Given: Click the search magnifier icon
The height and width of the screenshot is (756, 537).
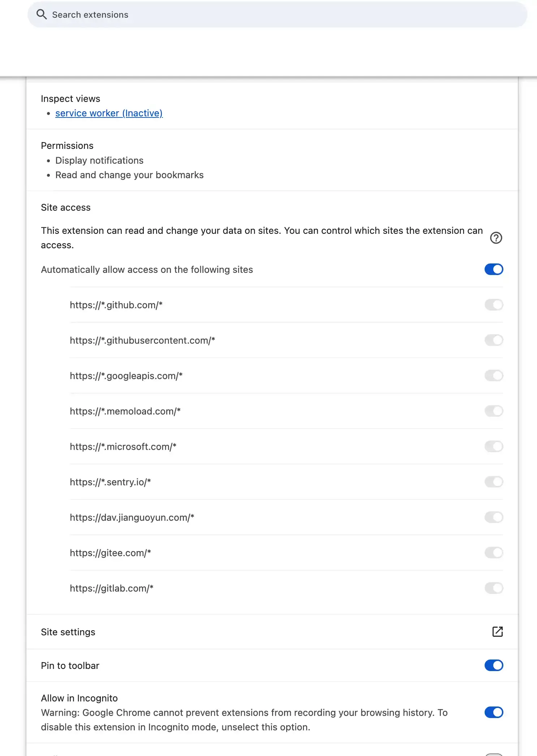Looking at the screenshot, I should coord(42,14).
